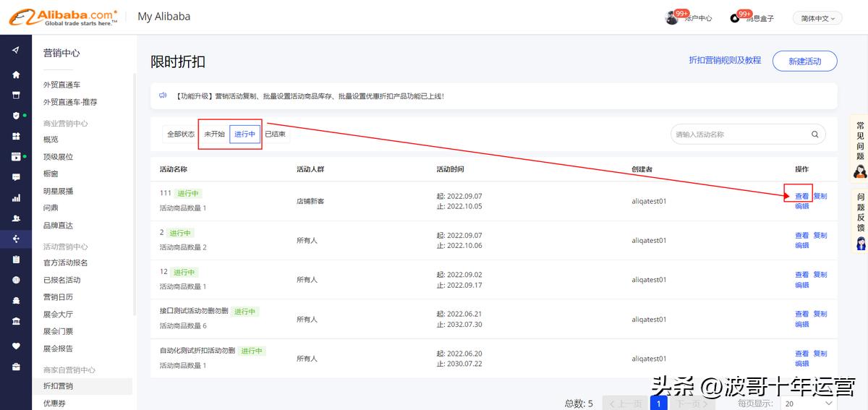Click the globe icon in the sidebar
The width and height of the screenshot is (868, 410).
coord(16,280)
